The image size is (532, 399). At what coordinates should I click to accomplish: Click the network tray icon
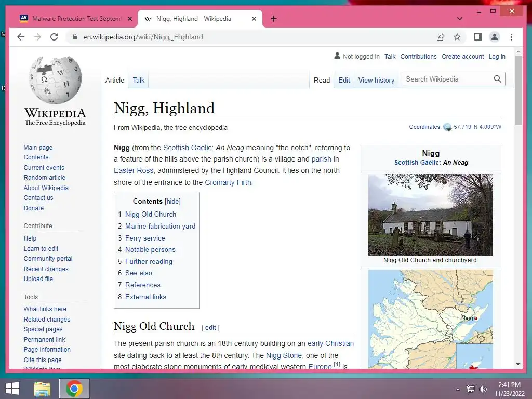(x=471, y=389)
